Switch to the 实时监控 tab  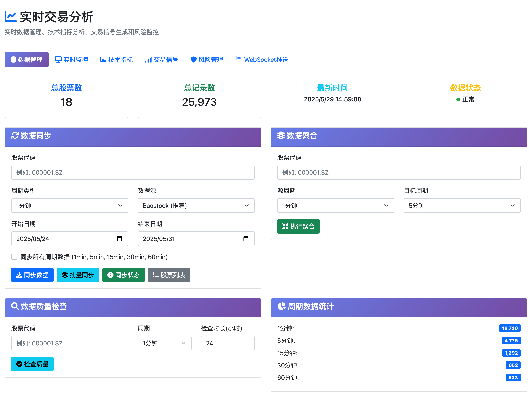coord(72,60)
